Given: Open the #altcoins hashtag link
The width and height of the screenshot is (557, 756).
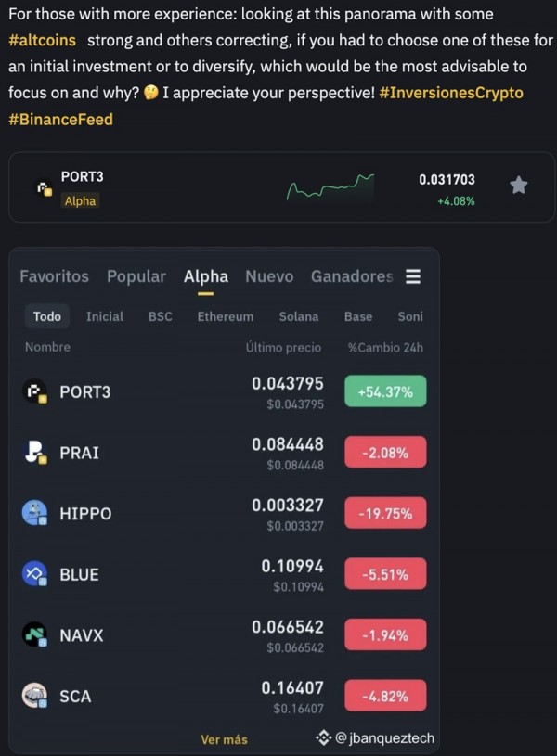Looking at the screenshot, I should tap(42, 41).
